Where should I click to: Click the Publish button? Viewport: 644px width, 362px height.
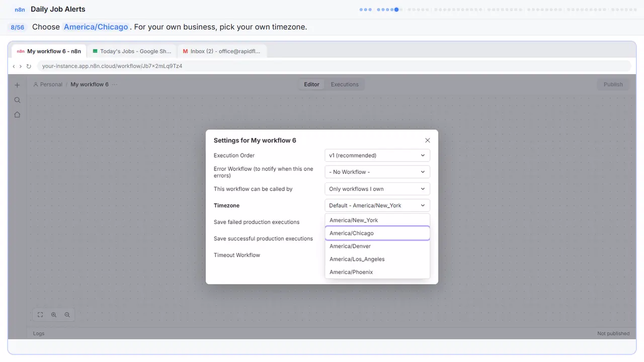pos(613,84)
